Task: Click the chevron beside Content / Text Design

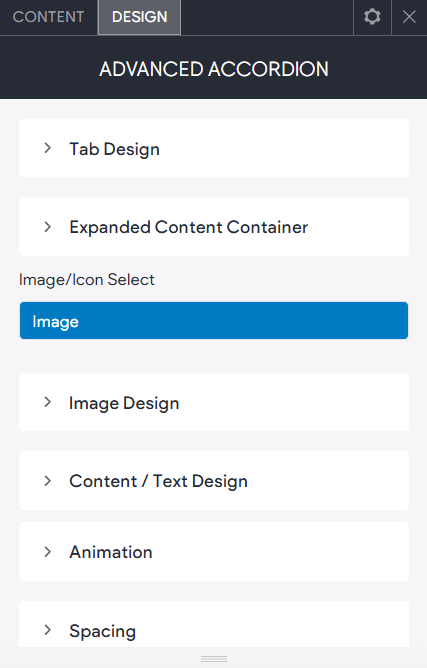Action: 48,481
